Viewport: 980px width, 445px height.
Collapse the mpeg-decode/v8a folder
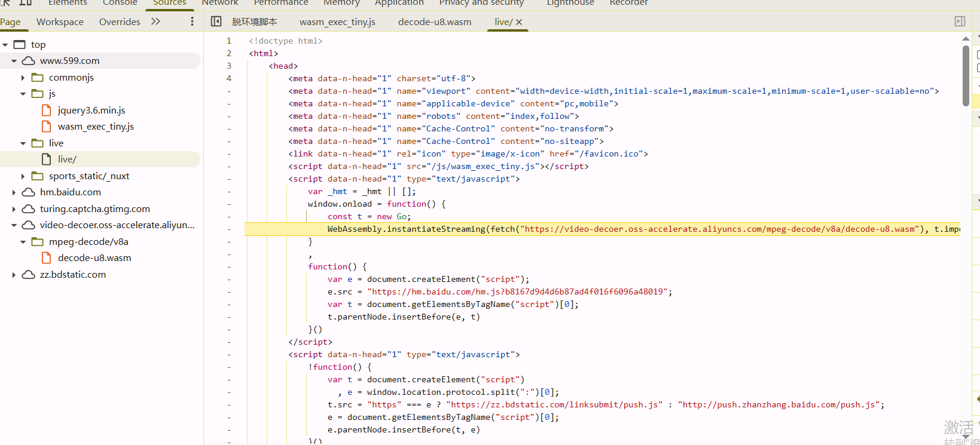click(23, 242)
